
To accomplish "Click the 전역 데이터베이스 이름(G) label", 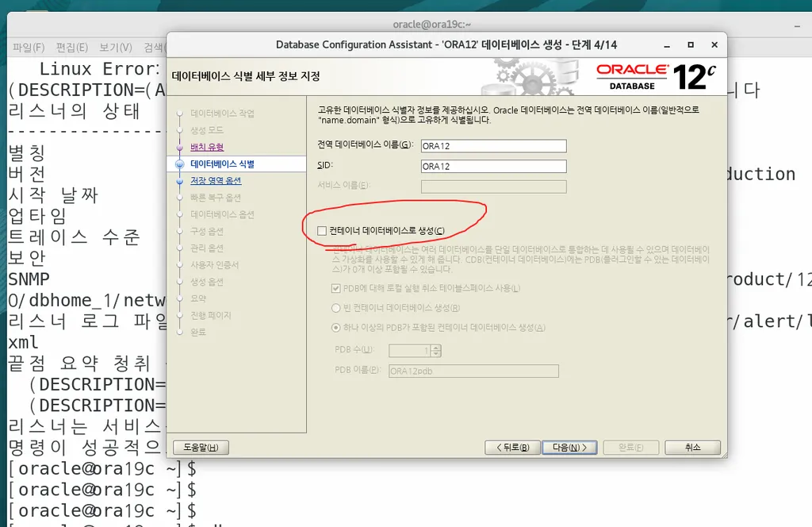I will coord(365,144).
